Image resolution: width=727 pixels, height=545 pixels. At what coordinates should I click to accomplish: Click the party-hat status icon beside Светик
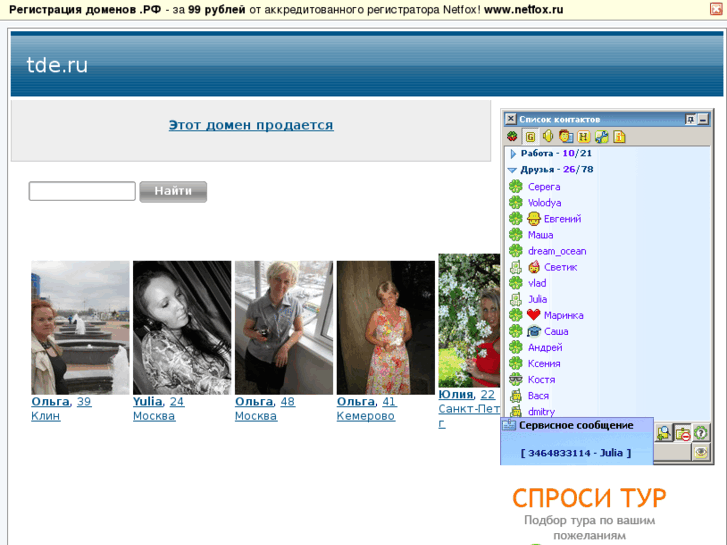point(534,267)
